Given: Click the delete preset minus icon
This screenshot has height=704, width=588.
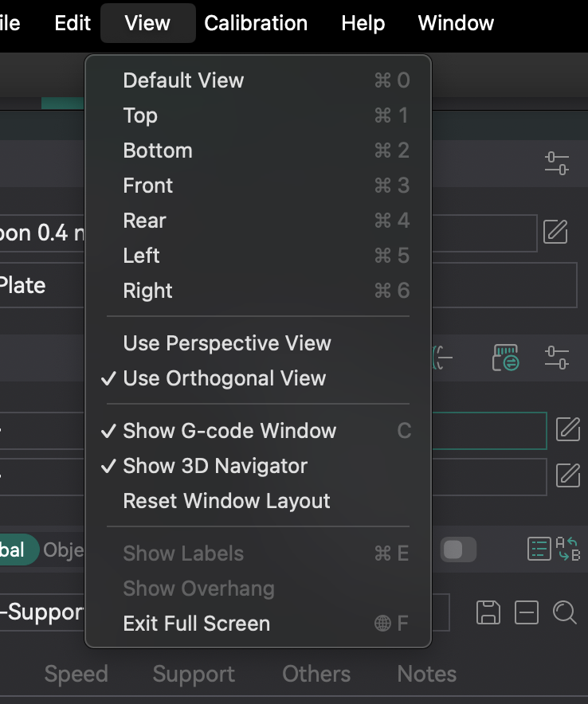Looking at the screenshot, I should tap(526, 612).
